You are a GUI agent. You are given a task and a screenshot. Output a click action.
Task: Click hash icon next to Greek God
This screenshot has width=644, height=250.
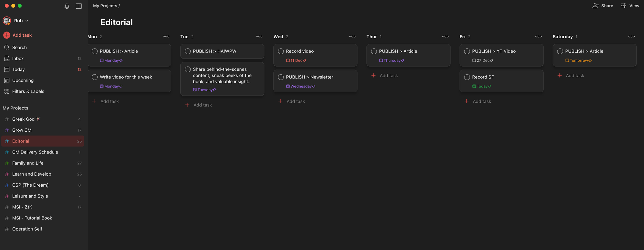tap(7, 119)
